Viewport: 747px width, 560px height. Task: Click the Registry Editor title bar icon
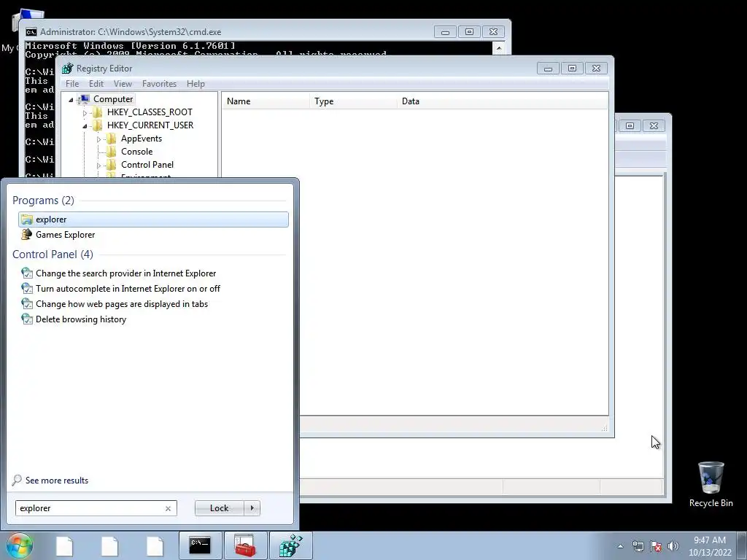coord(68,69)
